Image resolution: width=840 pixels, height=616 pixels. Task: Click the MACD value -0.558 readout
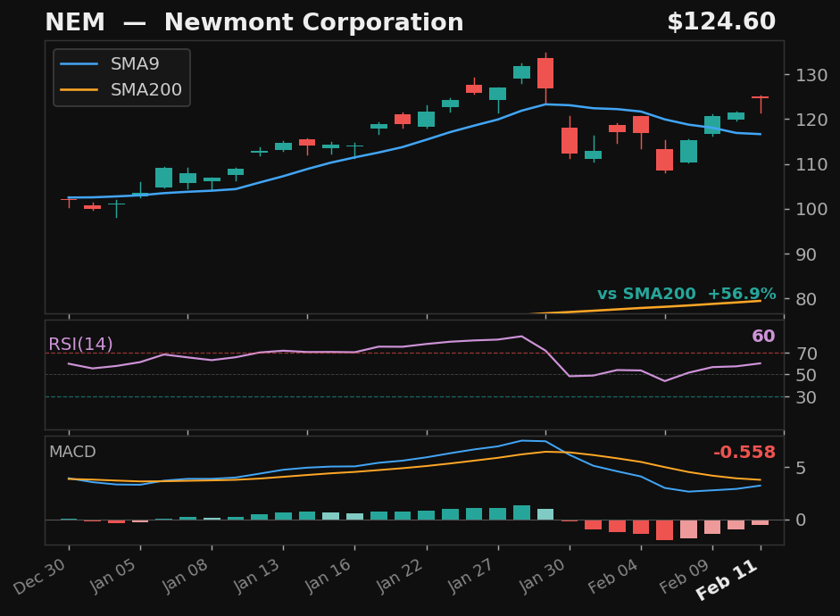744,452
